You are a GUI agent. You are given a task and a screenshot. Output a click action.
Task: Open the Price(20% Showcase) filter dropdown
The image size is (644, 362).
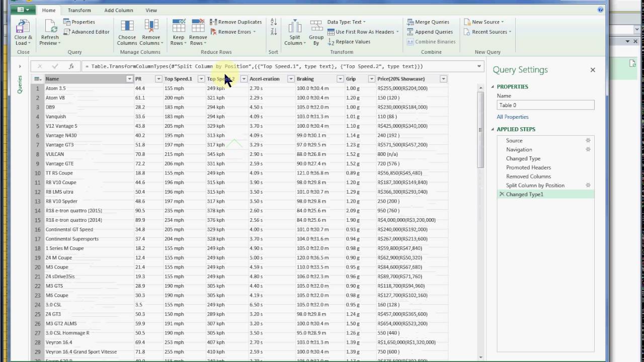[444, 79]
